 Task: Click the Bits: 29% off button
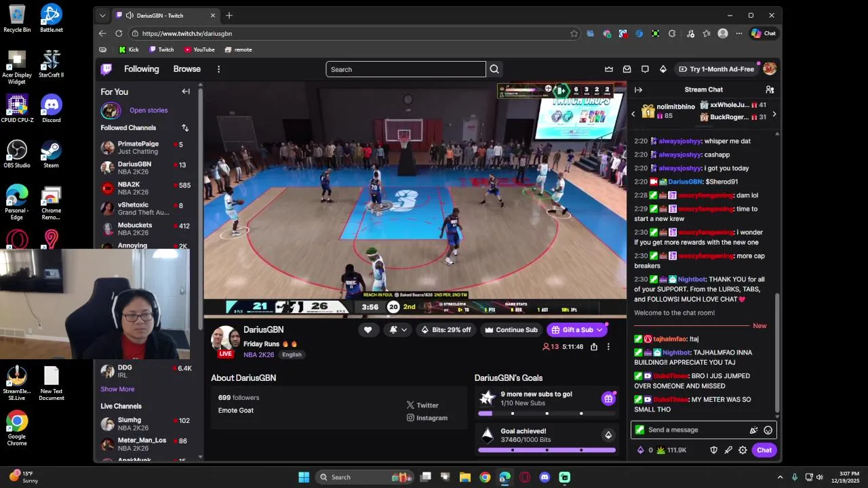coord(446,330)
